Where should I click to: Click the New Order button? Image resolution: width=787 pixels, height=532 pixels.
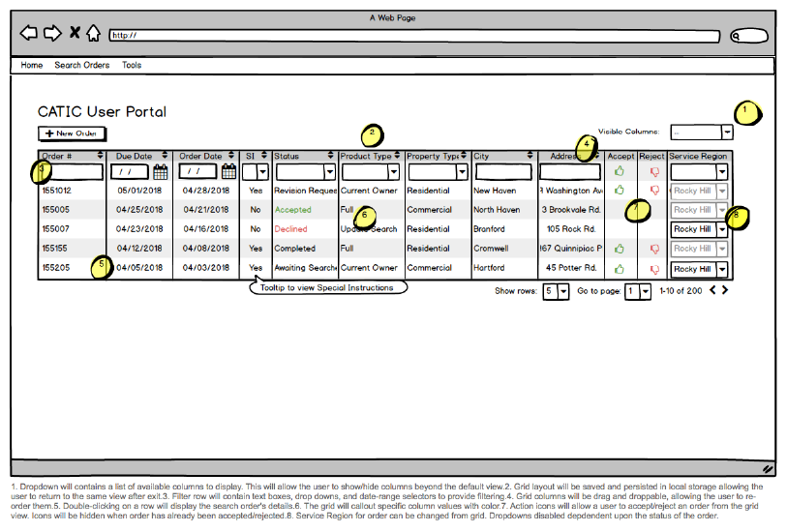click(72, 133)
